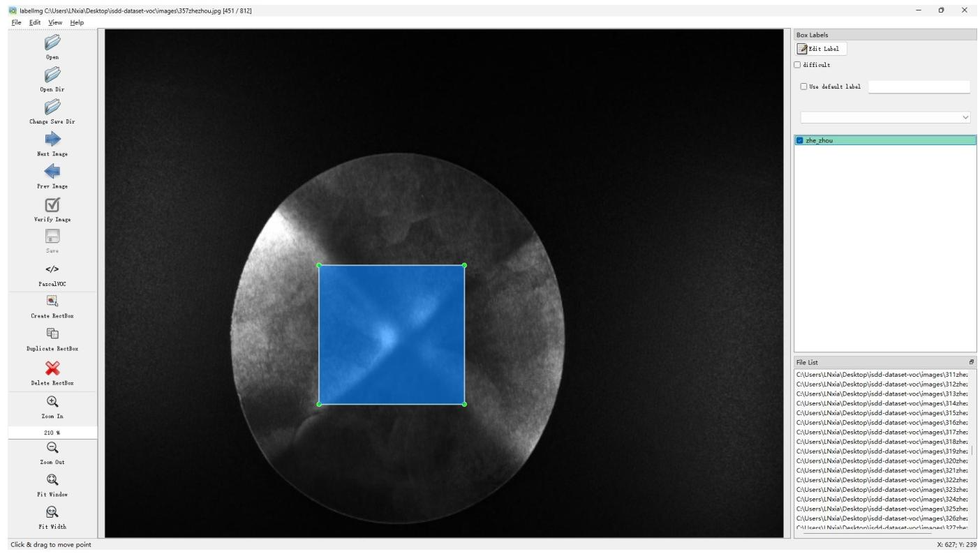Select the Create RectBox tool
The image size is (980, 554).
52,301
